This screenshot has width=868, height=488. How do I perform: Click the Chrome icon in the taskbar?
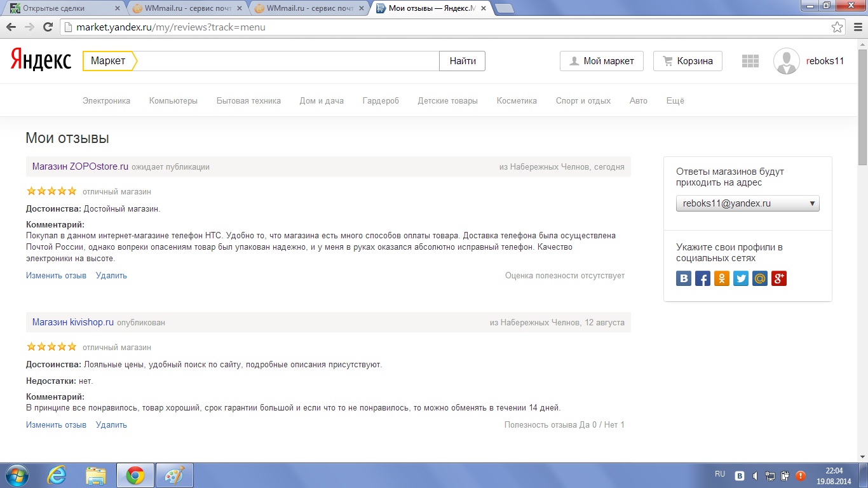point(135,475)
